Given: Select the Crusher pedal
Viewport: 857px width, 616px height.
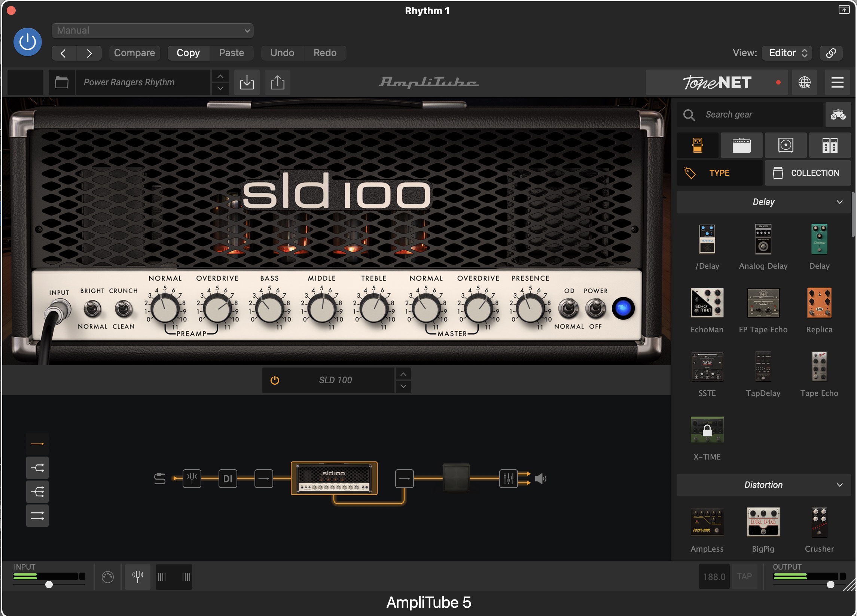Looking at the screenshot, I should tap(819, 523).
